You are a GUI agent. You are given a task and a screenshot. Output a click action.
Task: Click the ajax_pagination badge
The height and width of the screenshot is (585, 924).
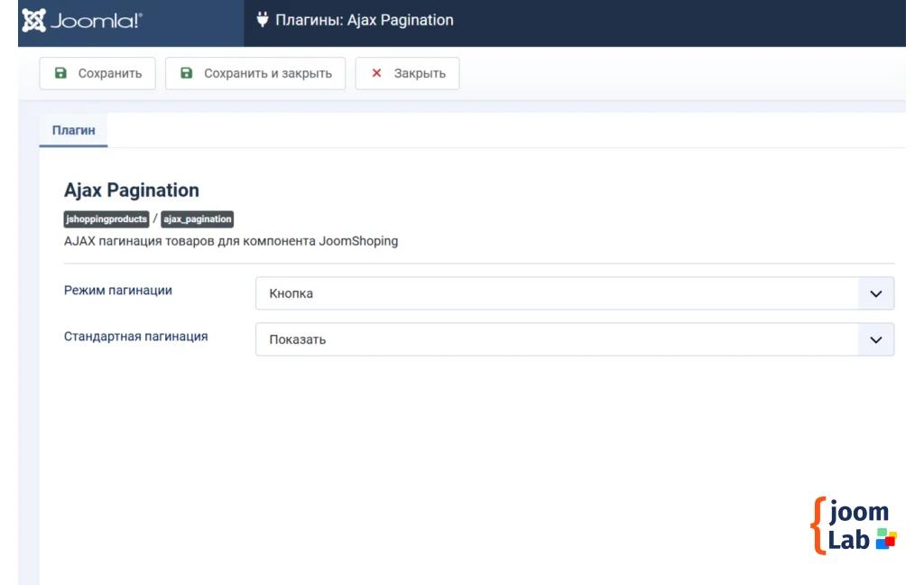click(198, 218)
